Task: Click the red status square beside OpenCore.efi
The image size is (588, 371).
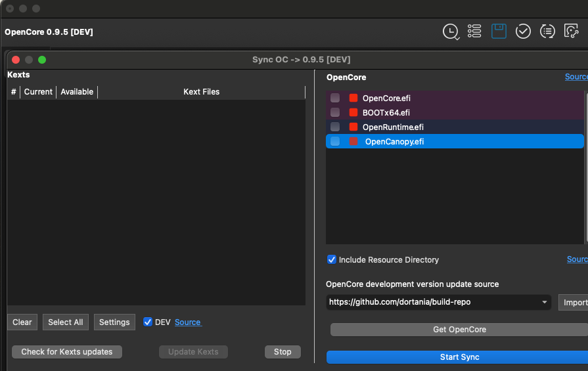Action: 353,98
